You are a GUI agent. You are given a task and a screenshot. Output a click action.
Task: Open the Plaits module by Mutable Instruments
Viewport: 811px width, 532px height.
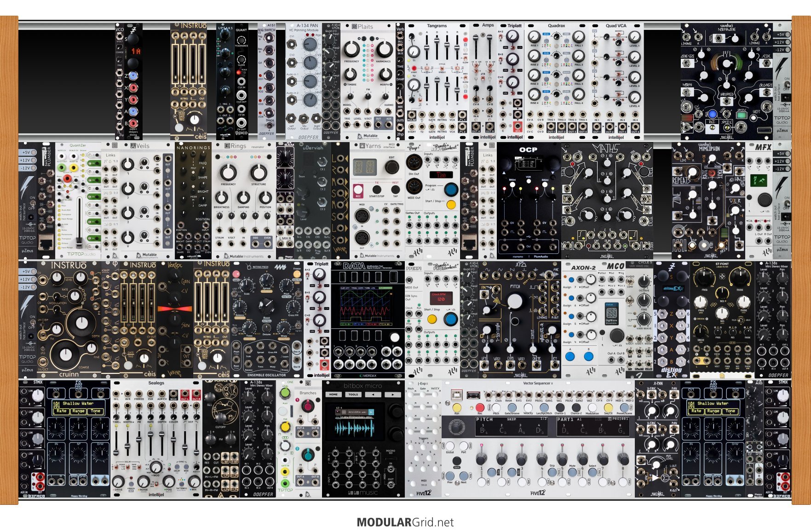368,81
